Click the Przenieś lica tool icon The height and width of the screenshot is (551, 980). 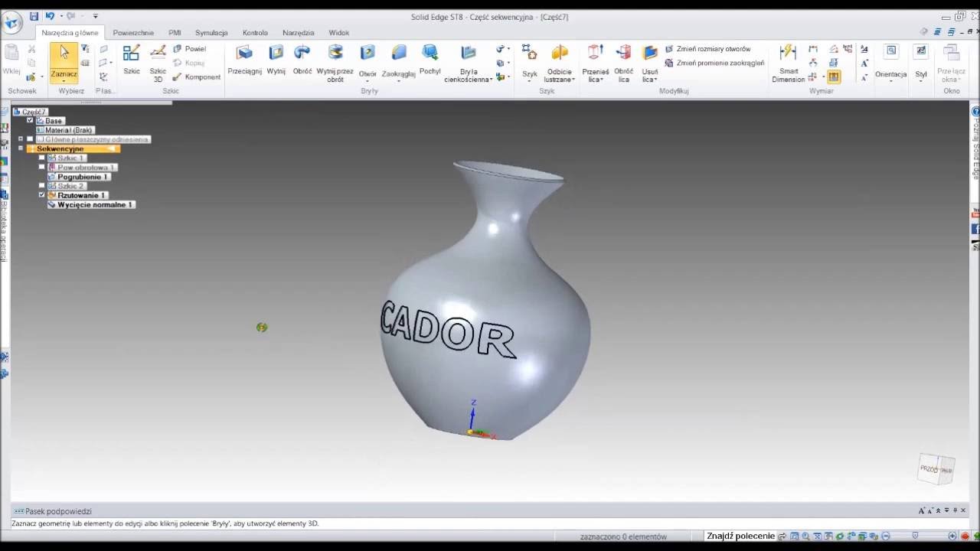tap(595, 53)
